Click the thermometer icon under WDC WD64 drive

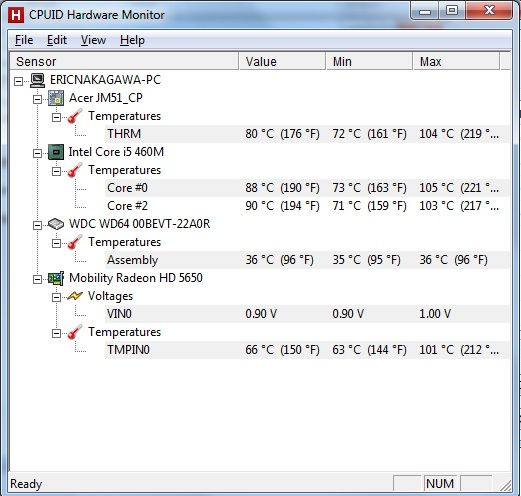75,242
